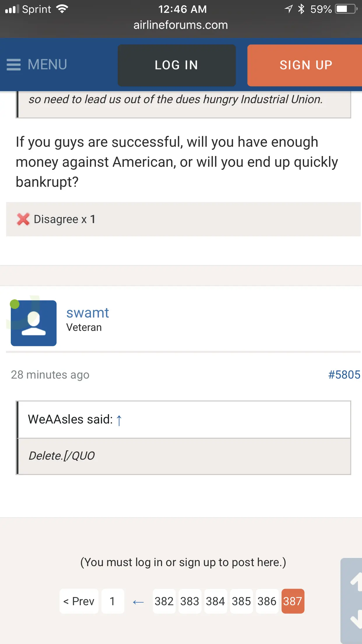The height and width of the screenshot is (644, 362).
Task: Go to page 382
Action: 164,601
